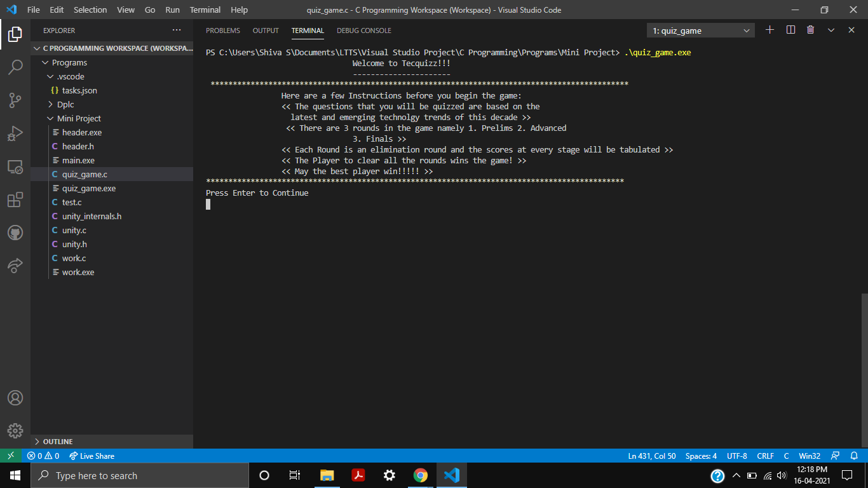Collapse the C Programming Workspace section
The height and width of the screenshot is (488, 868).
(112, 48)
